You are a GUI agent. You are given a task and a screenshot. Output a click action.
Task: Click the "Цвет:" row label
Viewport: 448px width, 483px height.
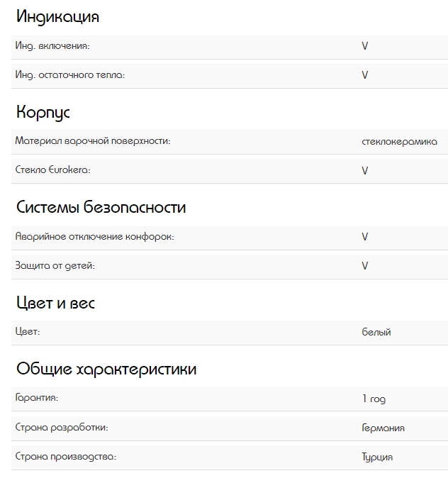pyautogui.click(x=28, y=332)
